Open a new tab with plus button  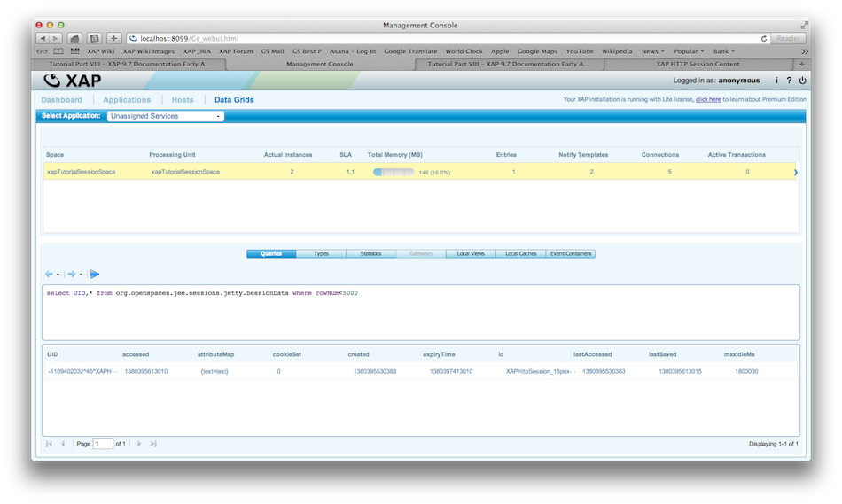tap(802, 64)
